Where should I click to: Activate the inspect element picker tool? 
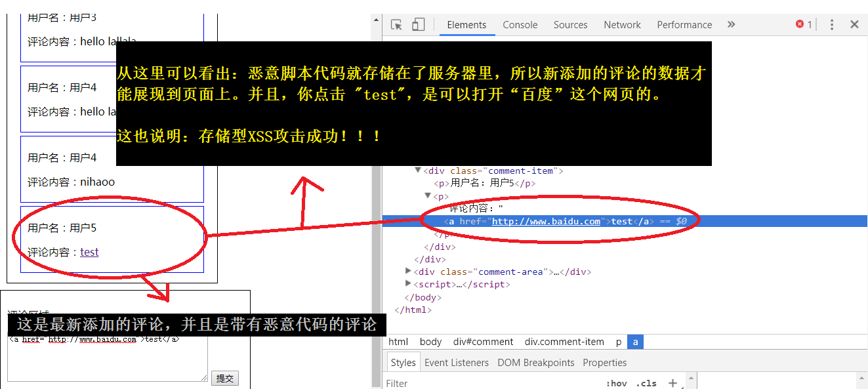point(396,25)
